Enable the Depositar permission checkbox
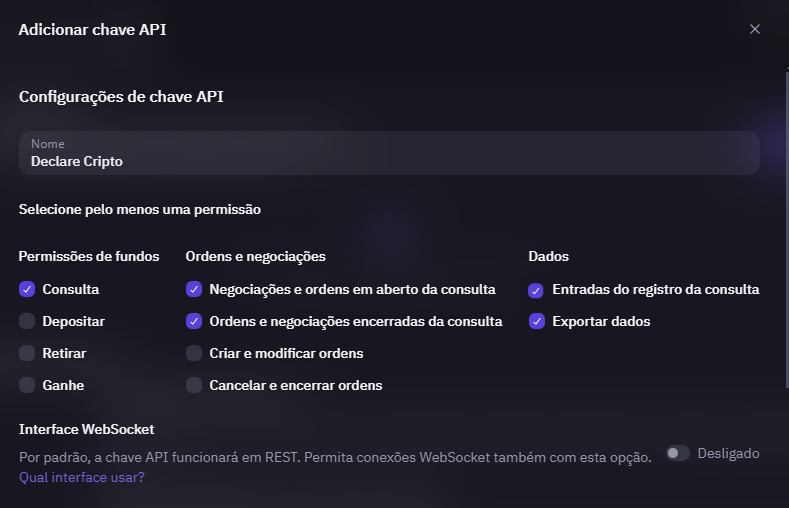The width and height of the screenshot is (789, 508). pyautogui.click(x=27, y=321)
